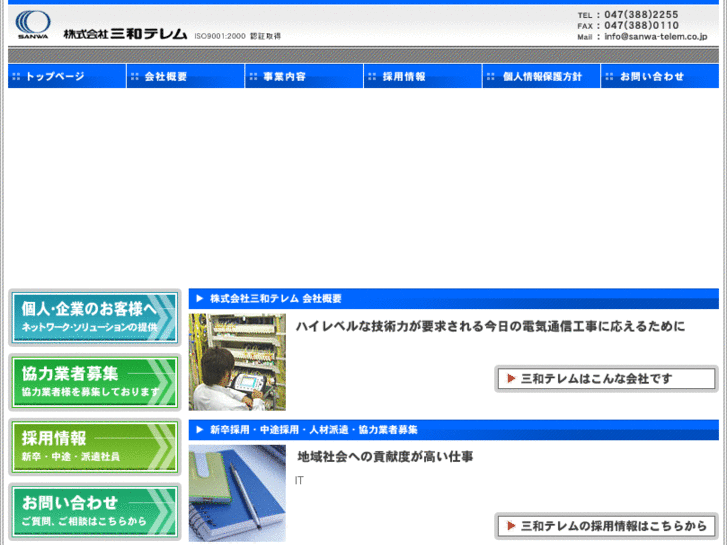Click the TEL 047(388)2255 text
The width and height of the screenshot is (727, 545).
pyautogui.click(x=628, y=15)
